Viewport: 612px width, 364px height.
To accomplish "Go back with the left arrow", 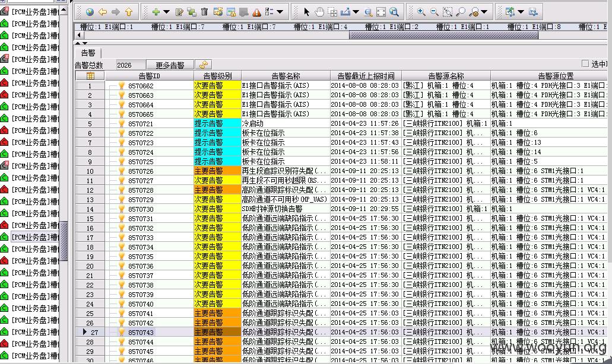I will [x=103, y=12].
